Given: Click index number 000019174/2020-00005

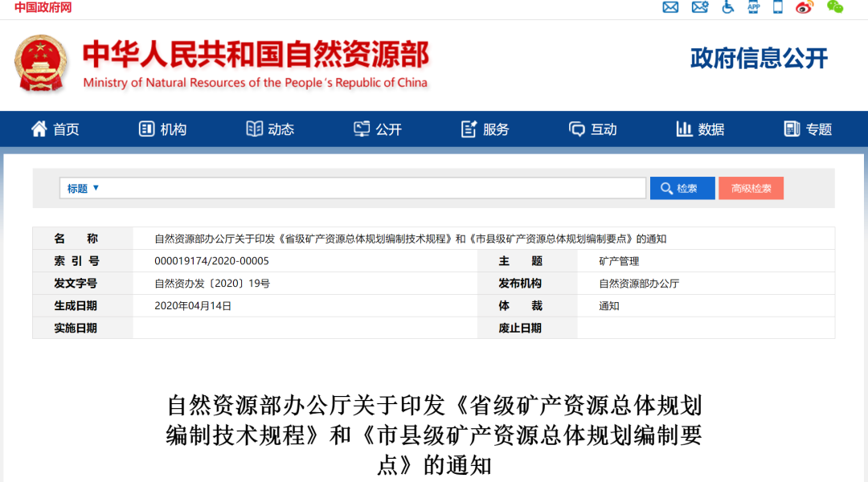Looking at the screenshot, I should tap(211, 260).
